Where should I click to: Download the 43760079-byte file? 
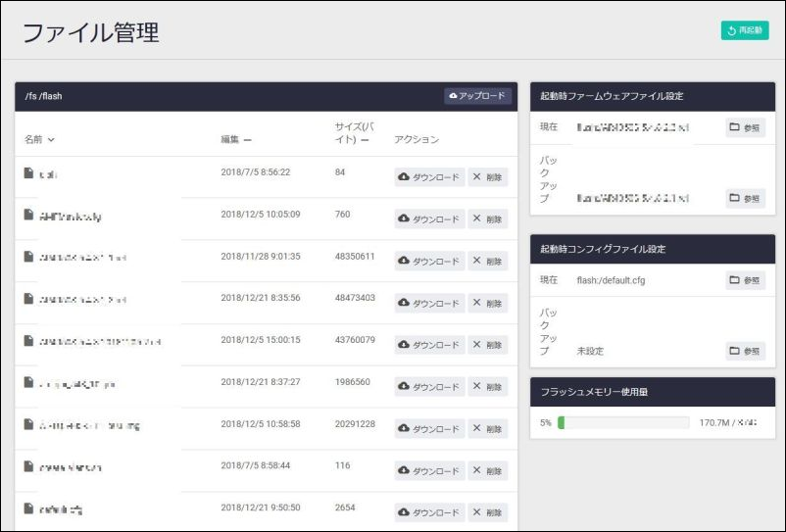(x=429, y=345)
